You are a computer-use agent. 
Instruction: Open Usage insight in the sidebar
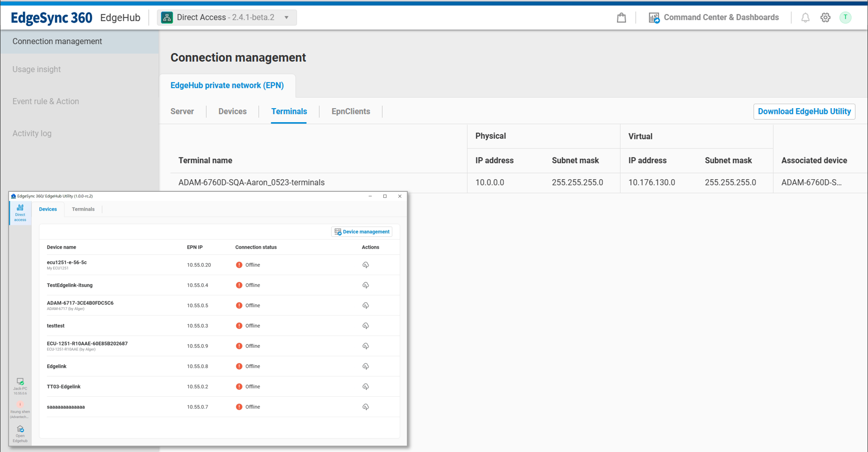coord(37,69)
